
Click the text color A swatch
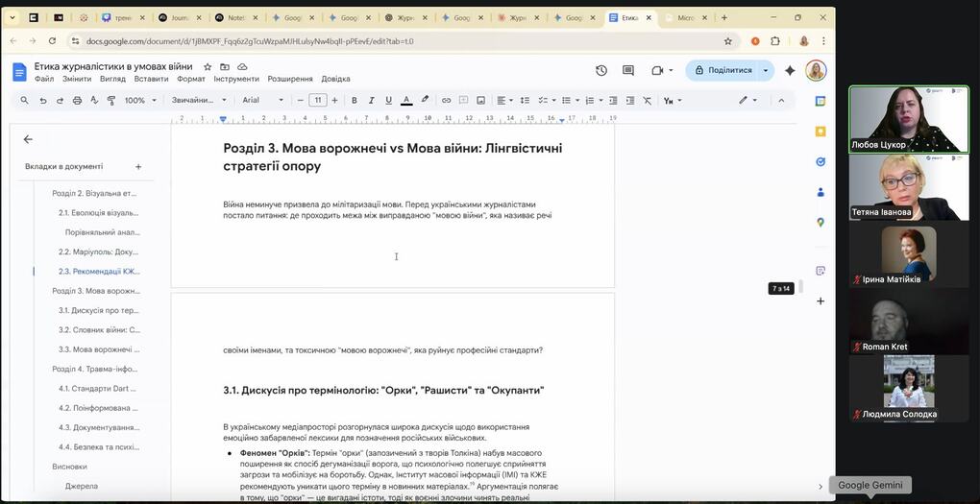pos(406,100)
